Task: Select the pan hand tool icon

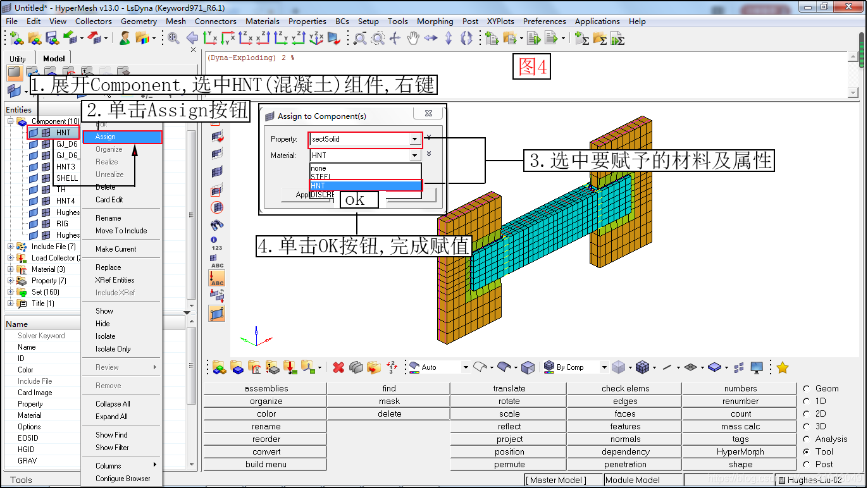Action: pyautogui.click(x=413, y=39)
